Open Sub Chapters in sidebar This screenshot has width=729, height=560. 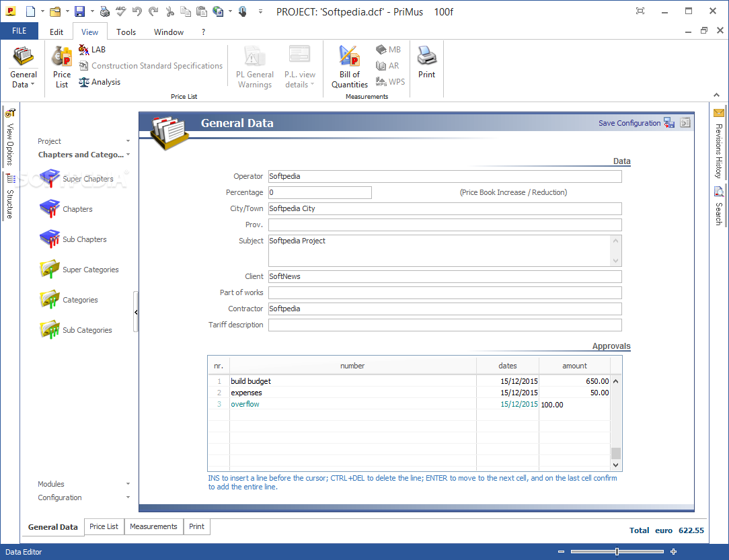click(73, 239)
